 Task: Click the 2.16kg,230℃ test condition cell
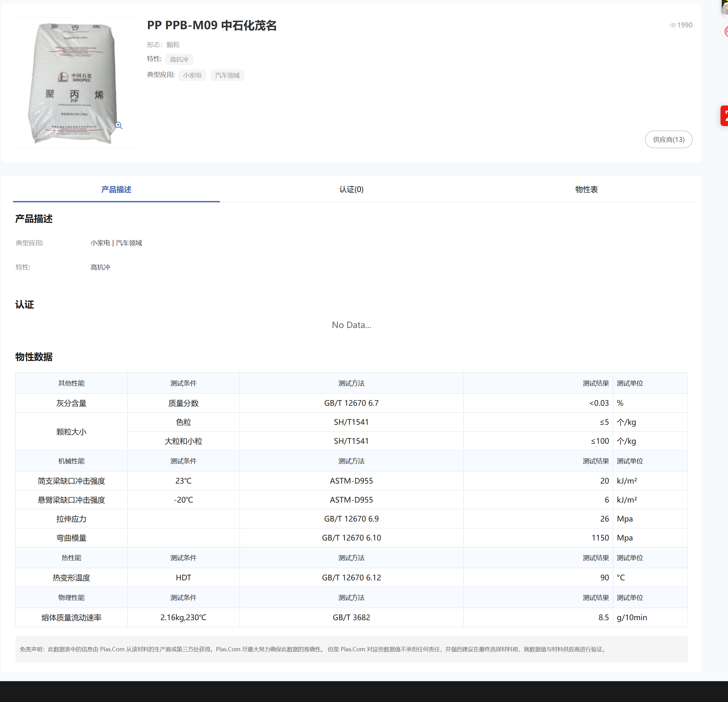tap(183, 618)
